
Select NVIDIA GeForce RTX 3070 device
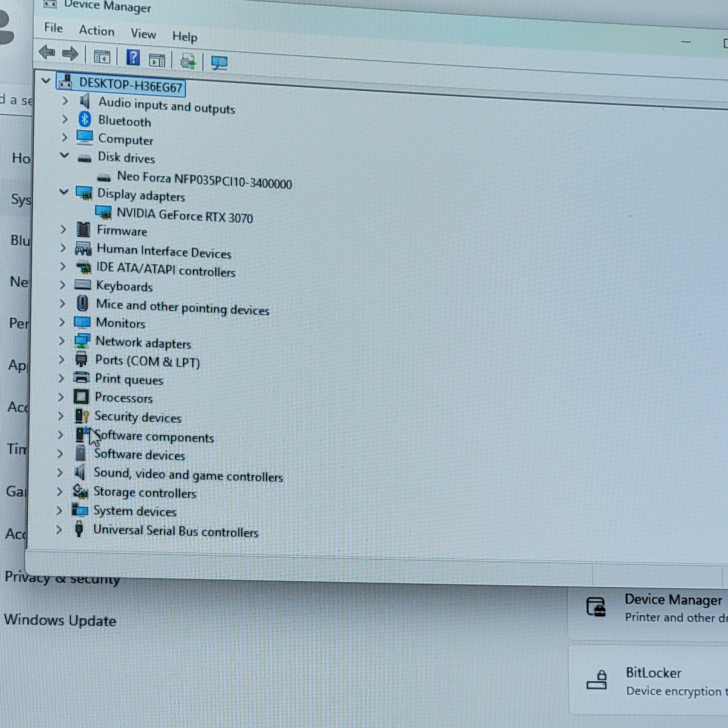185,215
